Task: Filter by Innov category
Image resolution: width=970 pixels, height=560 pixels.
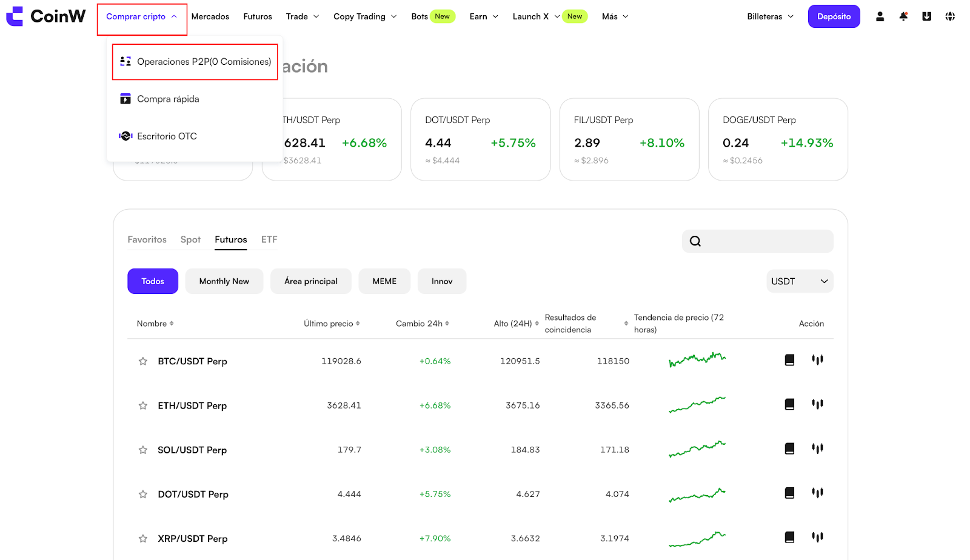Action: [x=442, y=281]
